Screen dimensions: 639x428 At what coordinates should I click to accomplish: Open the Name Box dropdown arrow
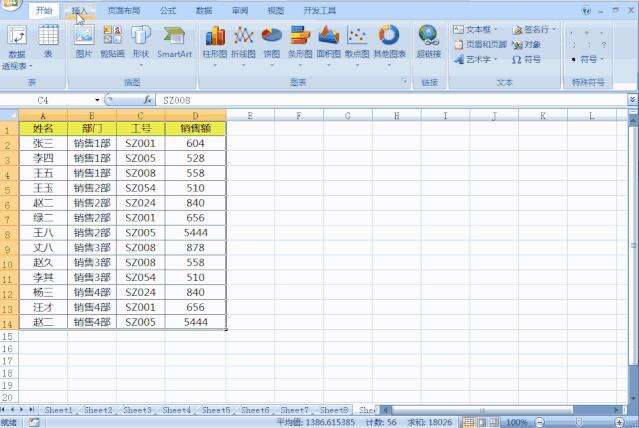97,100
